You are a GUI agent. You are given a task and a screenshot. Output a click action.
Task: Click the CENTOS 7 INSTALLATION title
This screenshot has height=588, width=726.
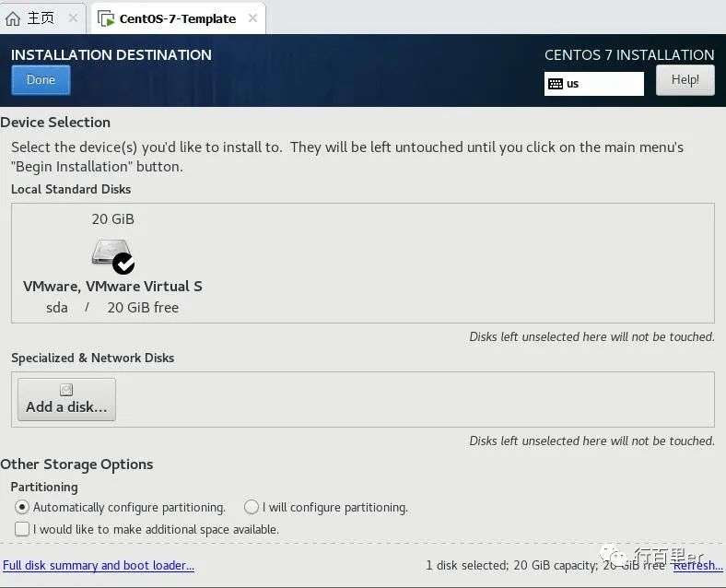tap(629, 55)
